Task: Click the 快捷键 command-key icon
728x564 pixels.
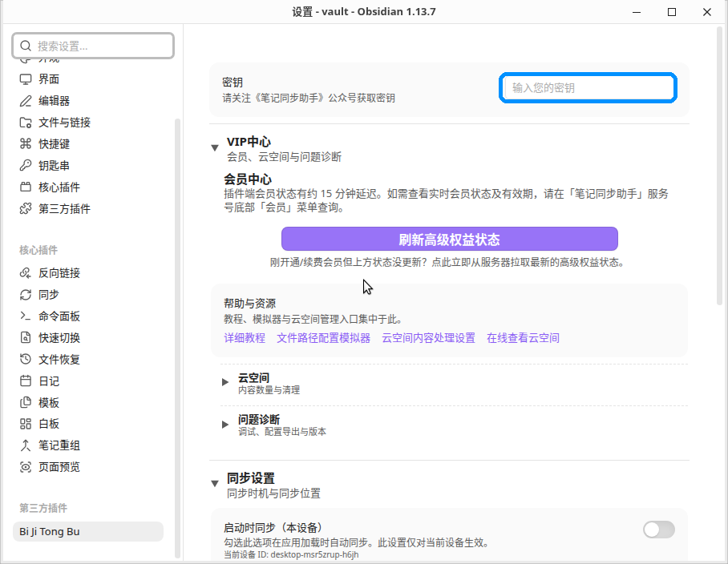Action: 26,143
